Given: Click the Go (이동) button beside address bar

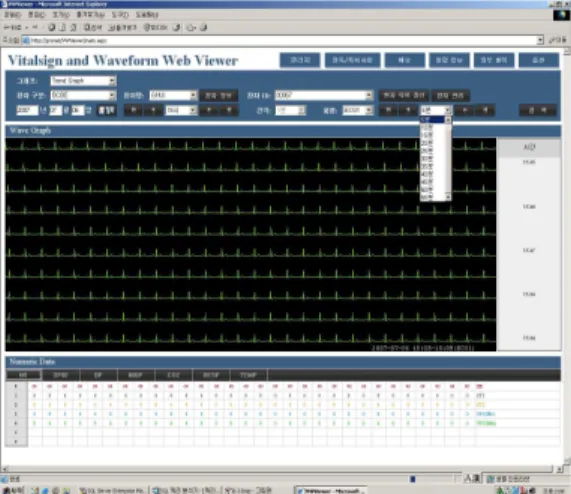Looking at the screenshot, I should [558, 40].
